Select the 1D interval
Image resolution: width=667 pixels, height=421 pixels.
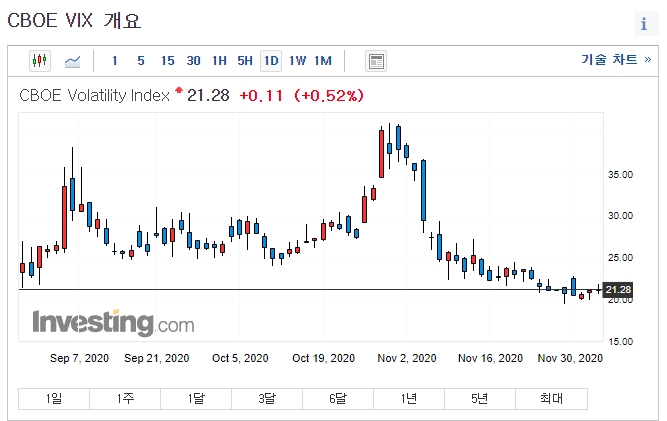(x=271, y=61)
